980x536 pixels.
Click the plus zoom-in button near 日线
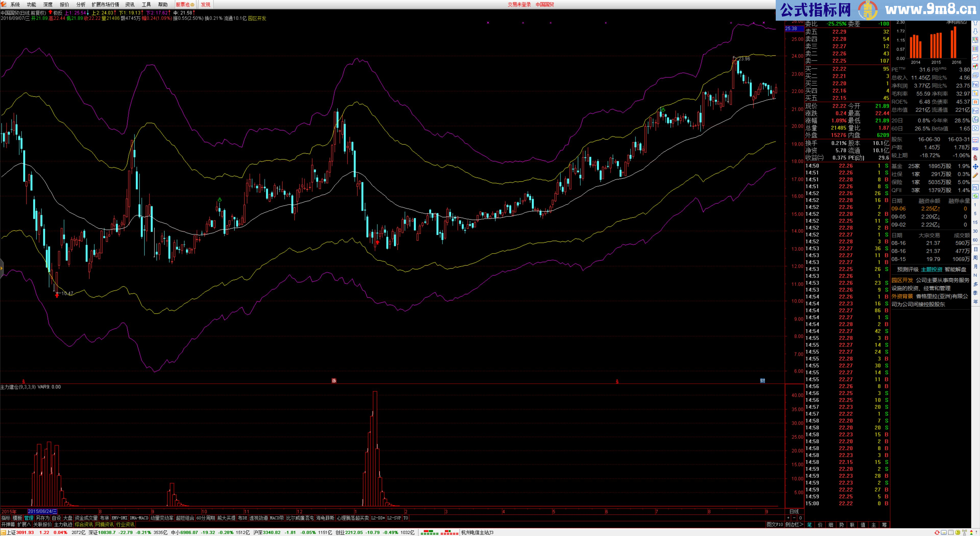coord(788,518)
